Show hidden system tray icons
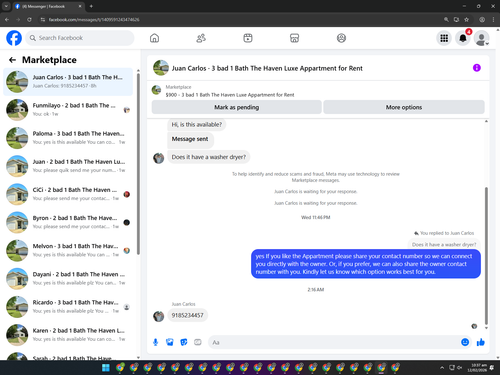This screenshot has height=375, width=500. tap(442, 368)
